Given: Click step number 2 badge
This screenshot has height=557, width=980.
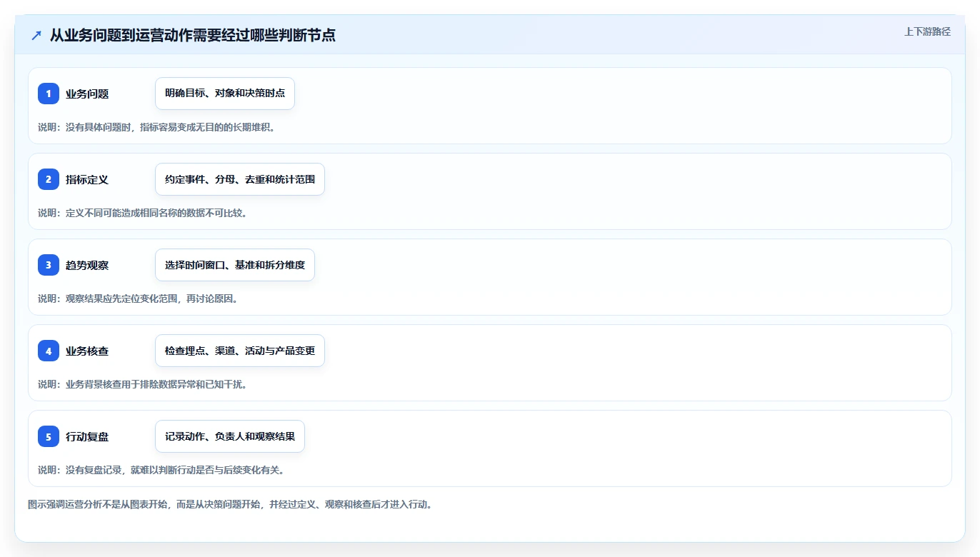Looking at the screenshot, I should tap(49, 179).
